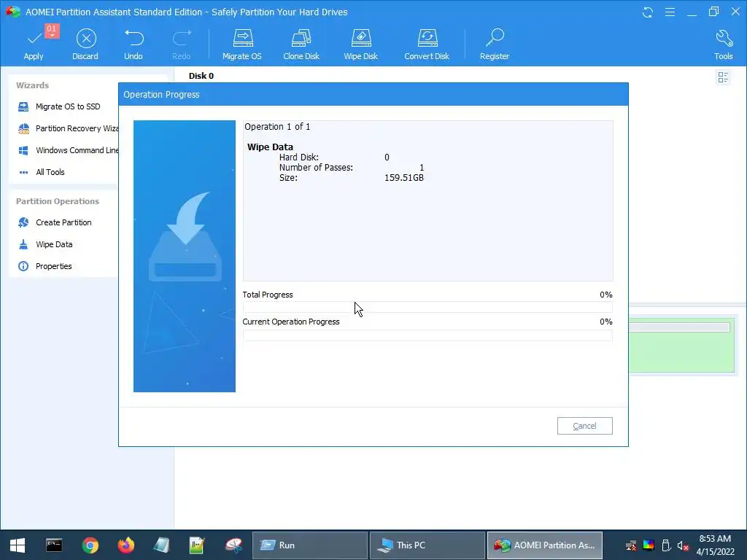Click AOMEI Partition Assistant taskbar button
Viewport: 747px width, 560px height.
(545, 545)
